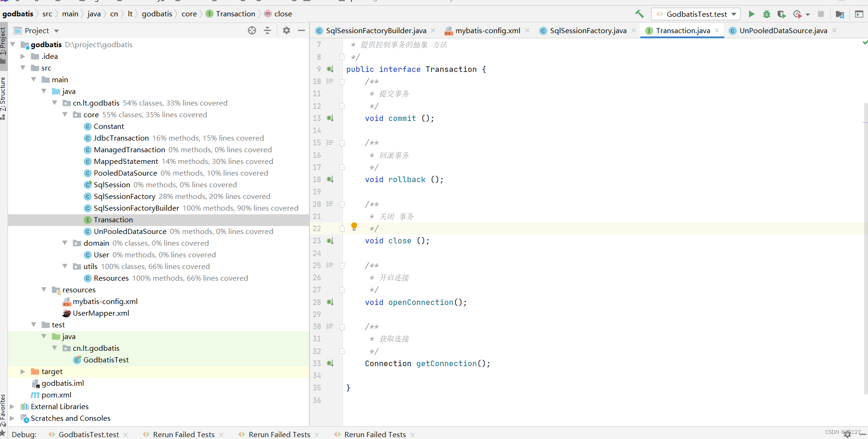This screenshot has height=439, width=868.
Task: Click the locate/scroll-from-source target icon
Action: (x=252, y=30)
